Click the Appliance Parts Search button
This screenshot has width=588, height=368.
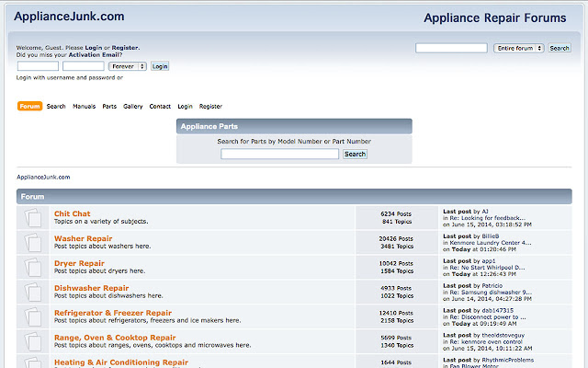[355, 154]
